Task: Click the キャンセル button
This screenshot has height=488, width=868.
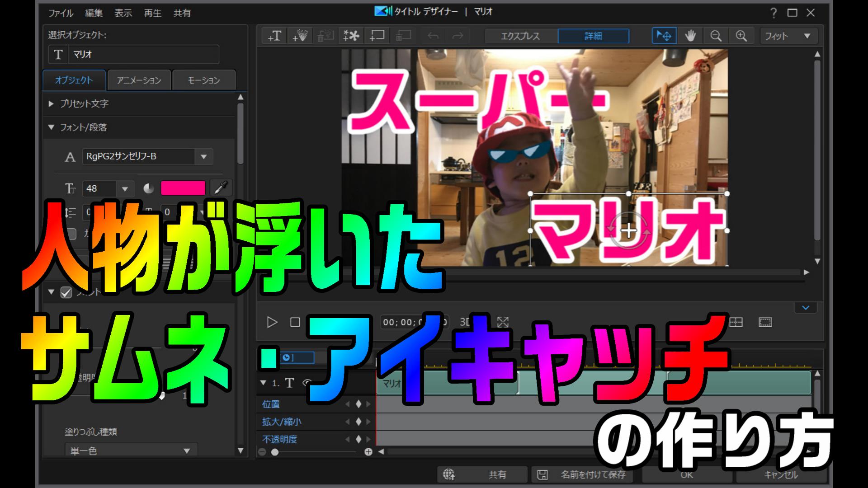Action: 781,474
